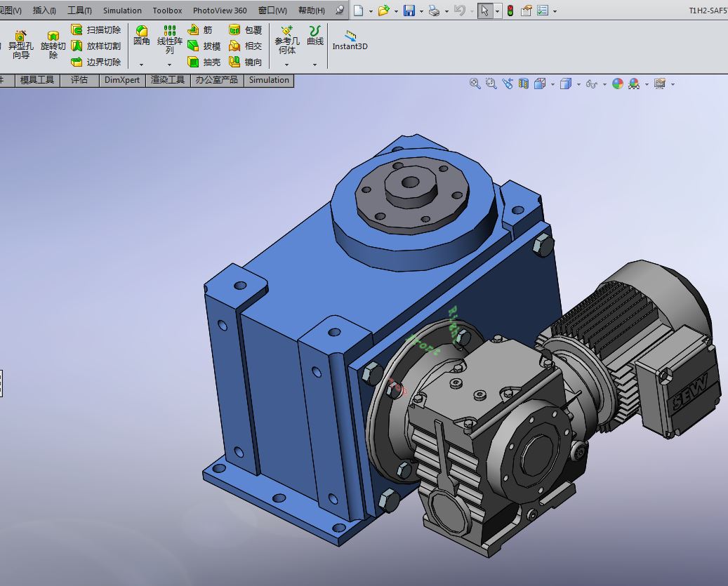Toggle the Select cursor tool

[484, 11]
